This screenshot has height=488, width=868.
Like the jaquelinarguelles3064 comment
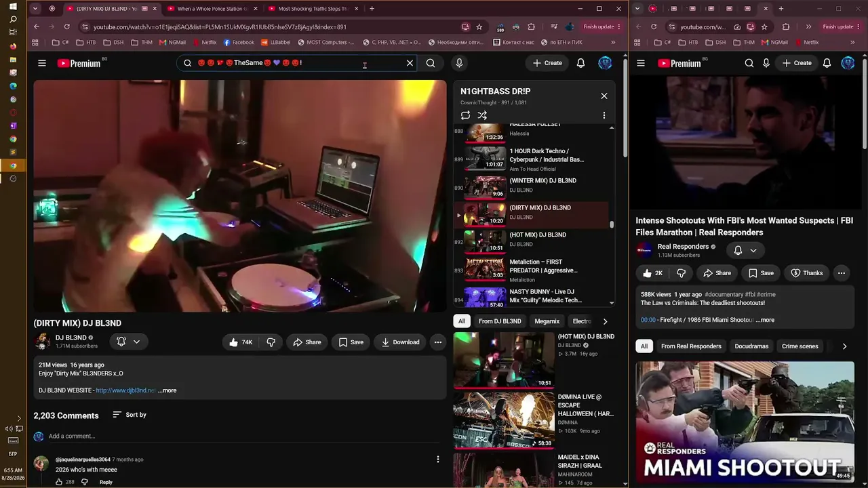pyautogui.click(x=59, y=482)
